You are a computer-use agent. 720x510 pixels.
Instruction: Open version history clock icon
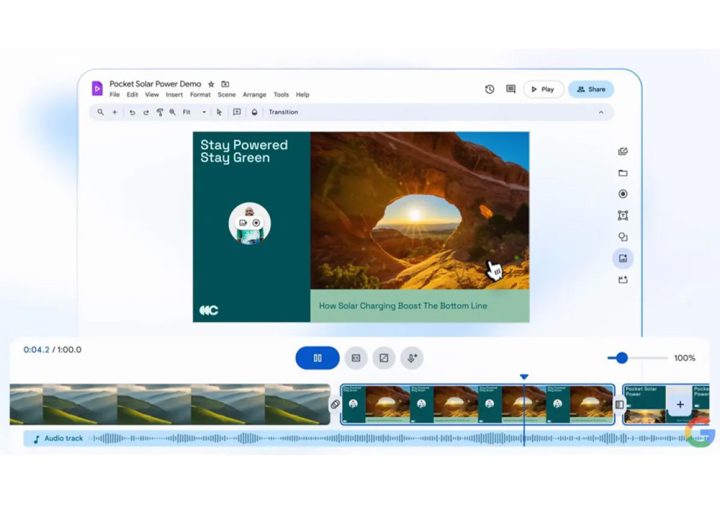click(x=489, y=89)
